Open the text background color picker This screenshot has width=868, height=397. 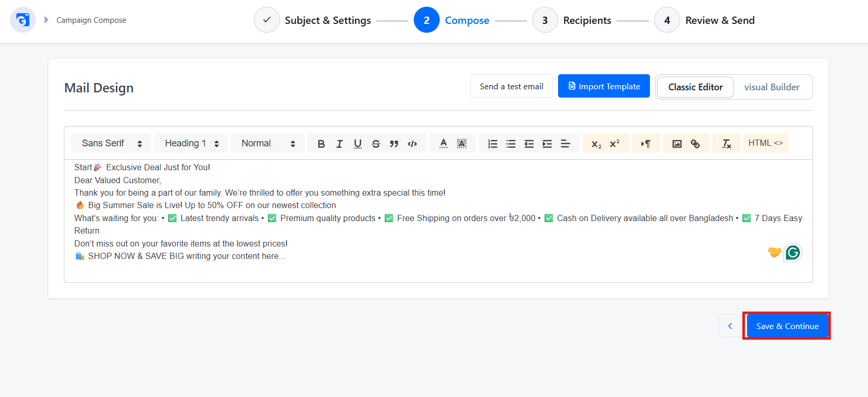click(x=462, y=143)
